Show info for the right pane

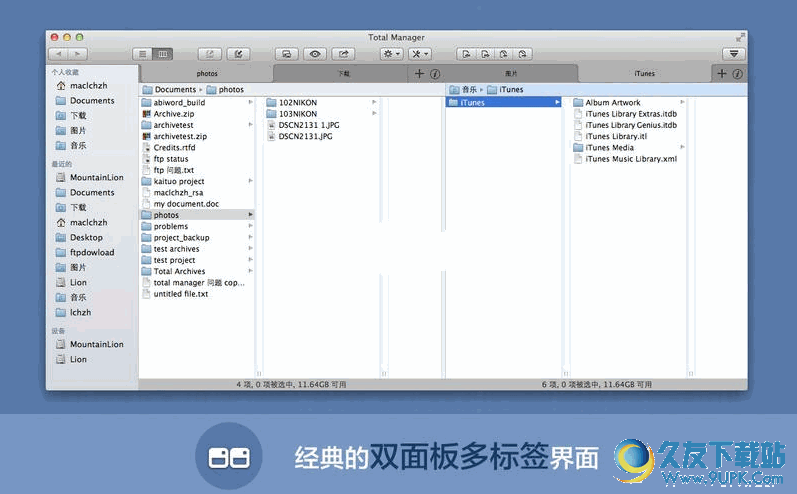(738, 74)
